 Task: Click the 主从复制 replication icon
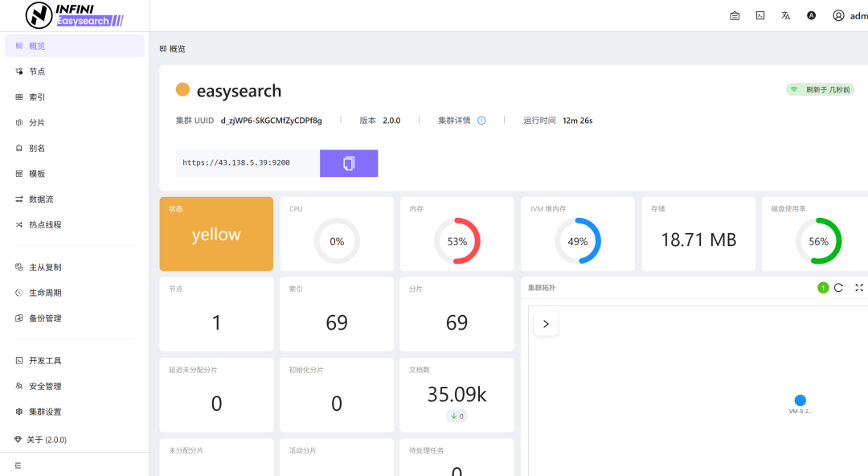point(18,267)
